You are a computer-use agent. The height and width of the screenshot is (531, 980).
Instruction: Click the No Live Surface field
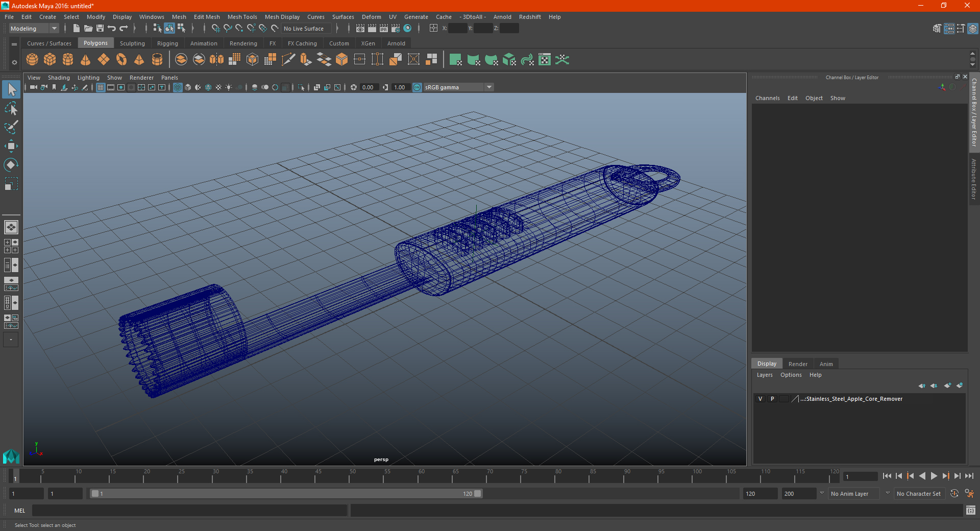(306, 29)
